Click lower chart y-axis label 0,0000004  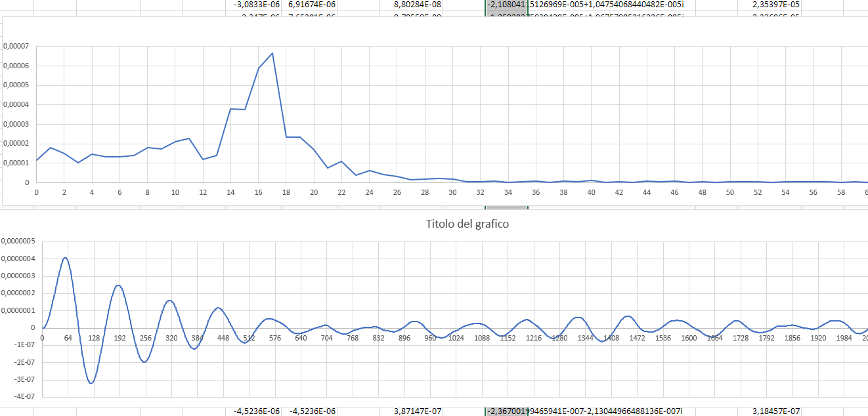tap(18, 259)
